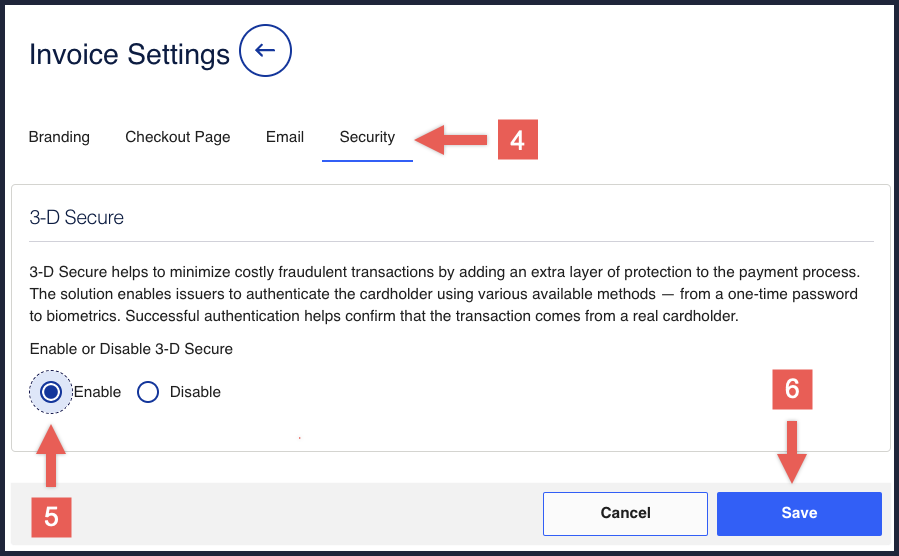
Task: Enable 3-D Secure radio button
Action: pyautogui.click(x=51, y=392)
